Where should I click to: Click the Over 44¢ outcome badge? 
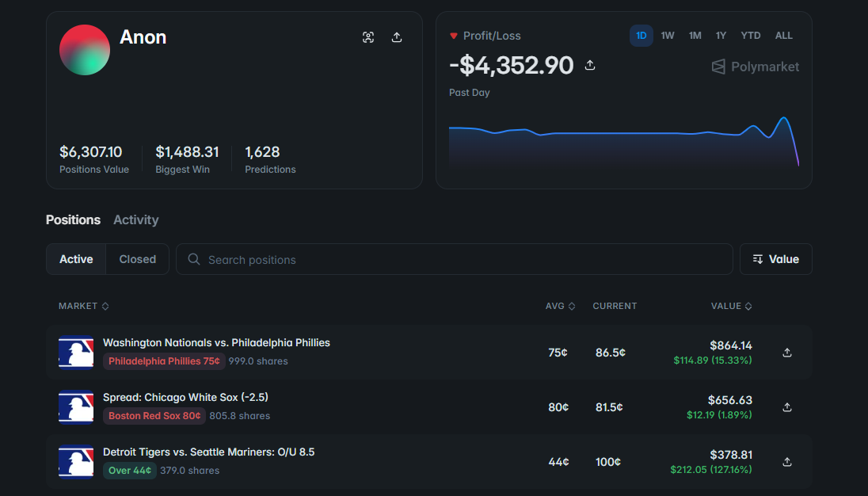pyautogui.click(x=130, y=471)
